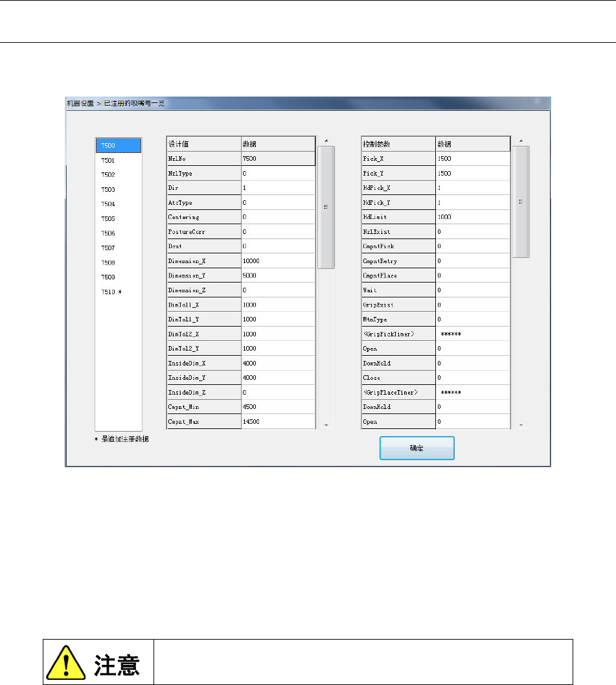Image resolution: width=616 pixels, height=685 pixels.
Task: Click the Wait value cell
Action: 473,290
